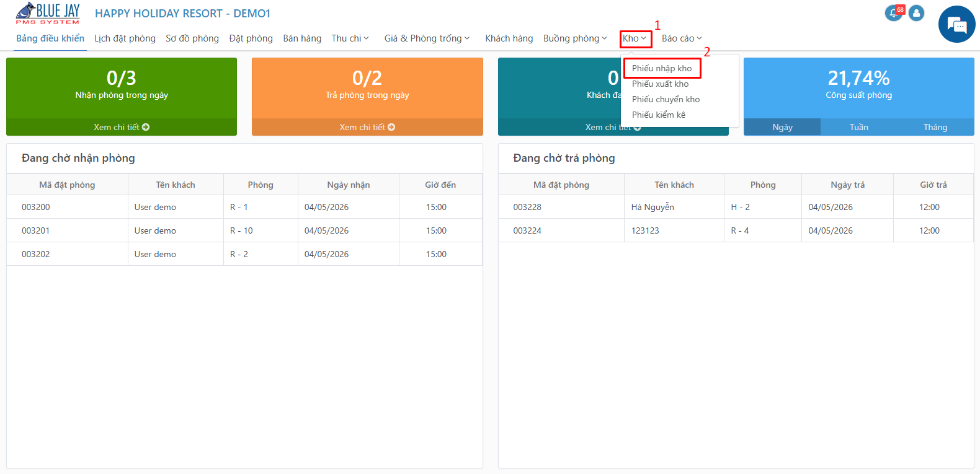Click the Blue Jay PMS System logo

48,13
